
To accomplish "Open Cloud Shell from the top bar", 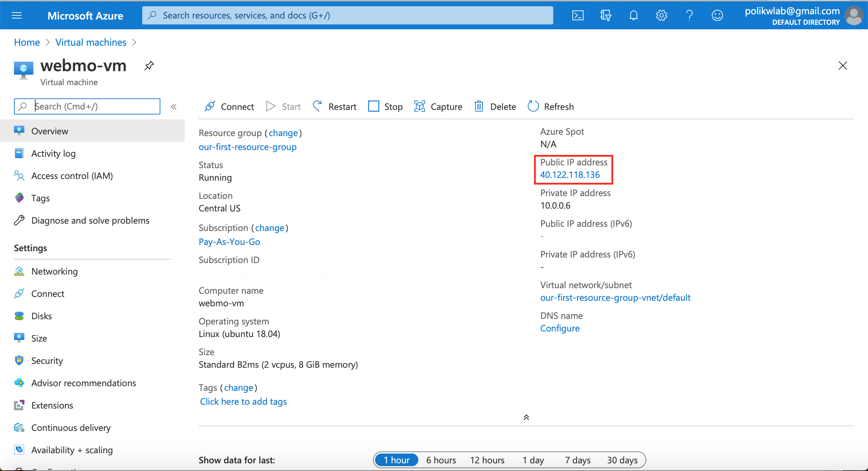I will [578, 15].
